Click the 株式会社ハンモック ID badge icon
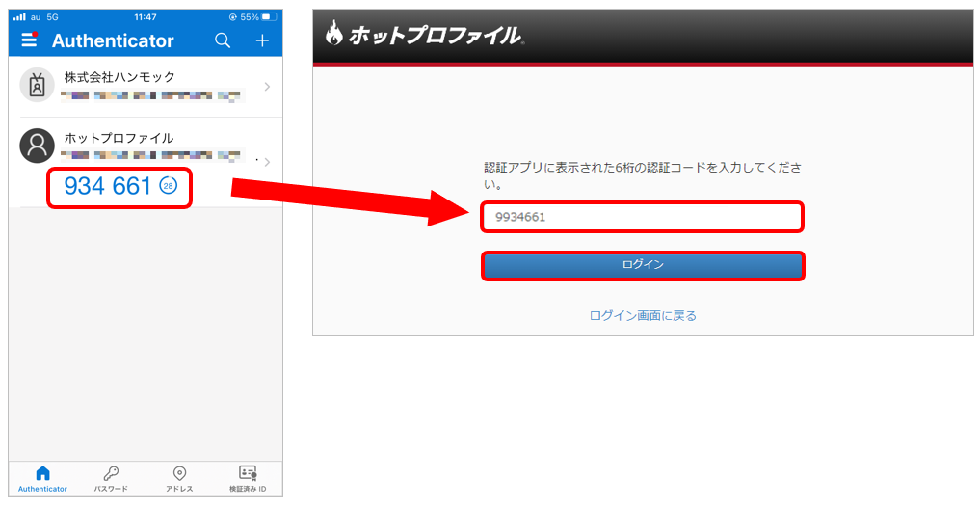This screenshot has height=506, width=980. point(37,86)
